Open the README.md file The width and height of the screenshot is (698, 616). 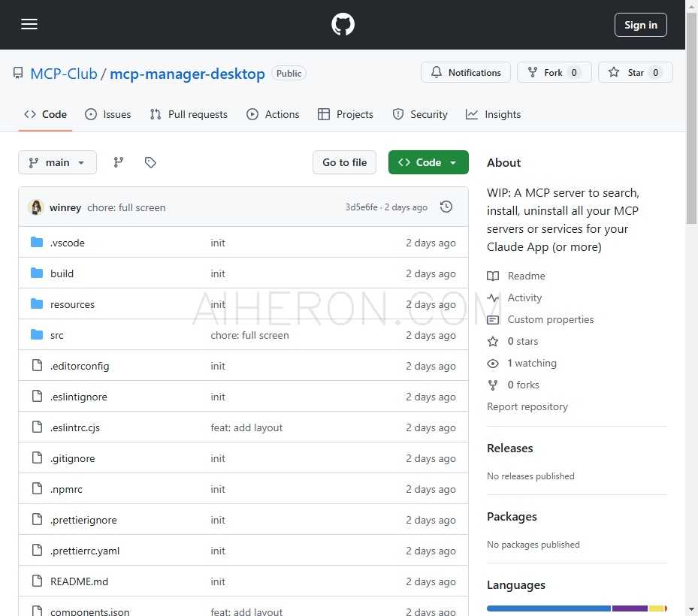coord(79,581)
